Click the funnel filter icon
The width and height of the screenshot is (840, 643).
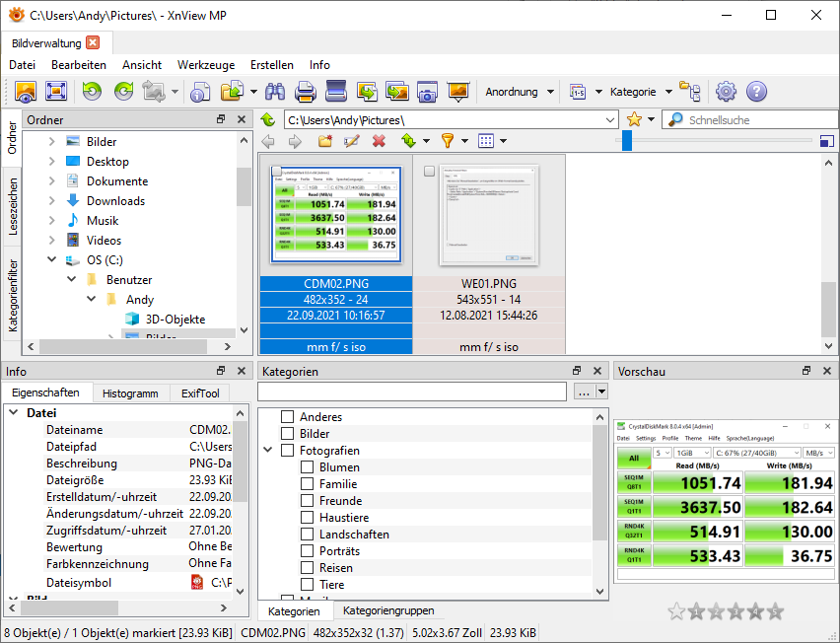point(447,141)
